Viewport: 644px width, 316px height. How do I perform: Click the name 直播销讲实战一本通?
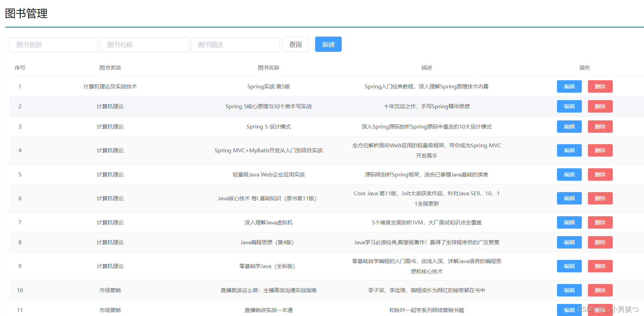(269, 310)
